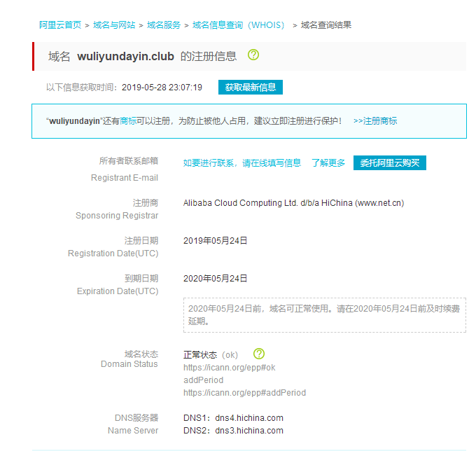Viewport: 476px width, 451px height.
Task: Click the DNS1 dns4.hichina.com entry
Action: tap(233, 418)
